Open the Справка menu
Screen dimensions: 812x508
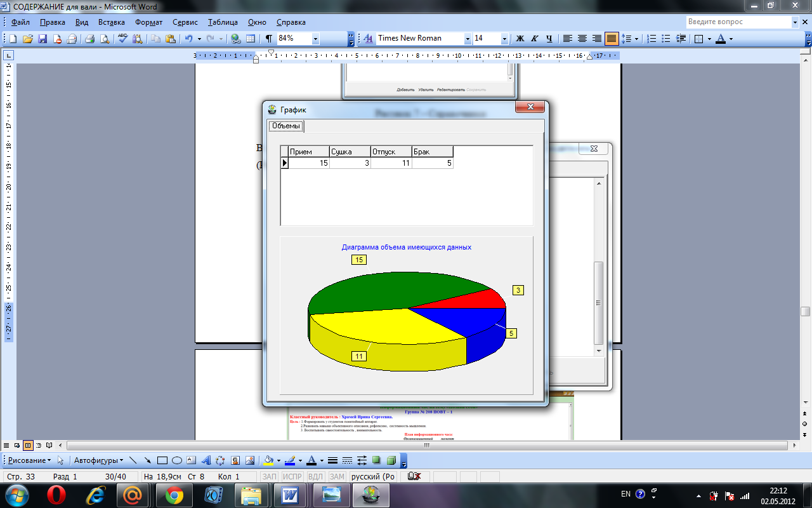[x=291, y=22]
